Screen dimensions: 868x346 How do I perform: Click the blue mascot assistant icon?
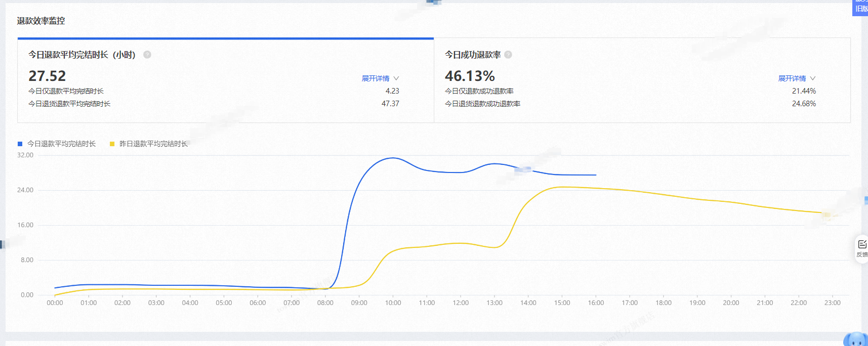tap(856, 339)
